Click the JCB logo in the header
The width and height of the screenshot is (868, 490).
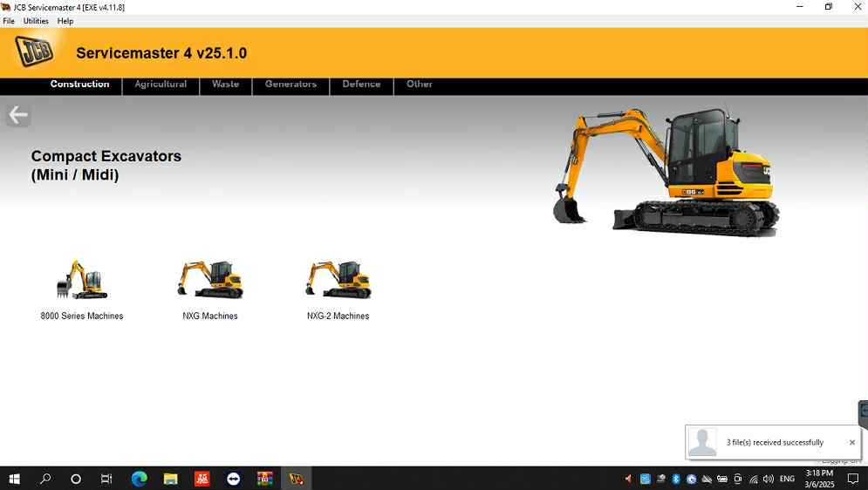click(x=34, y=51)
